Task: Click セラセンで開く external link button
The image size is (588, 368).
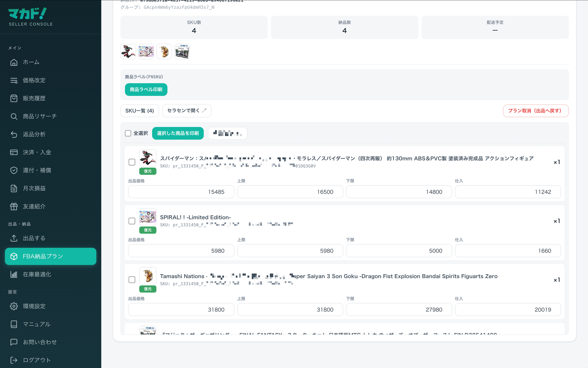Action: pyautogui.click(x=187, y=111)
